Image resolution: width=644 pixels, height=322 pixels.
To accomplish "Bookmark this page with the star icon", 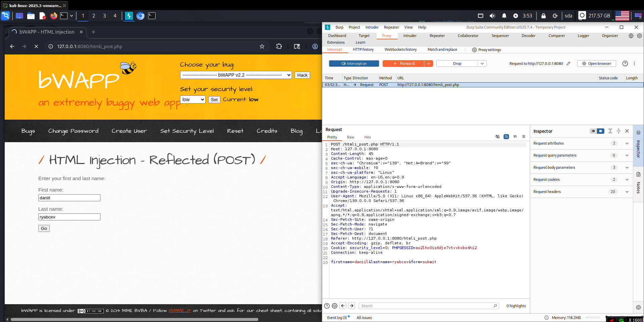I will coord(262,46).
